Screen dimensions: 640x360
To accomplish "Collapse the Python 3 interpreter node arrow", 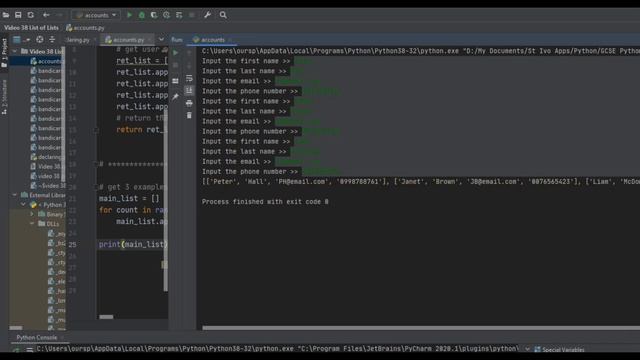I will pos(23,204).
